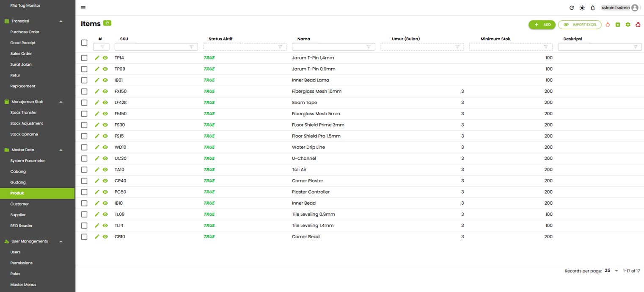Viewport: 644px width, 292px height.
Task: View TA10 details with eye icon
Action: 105,170
